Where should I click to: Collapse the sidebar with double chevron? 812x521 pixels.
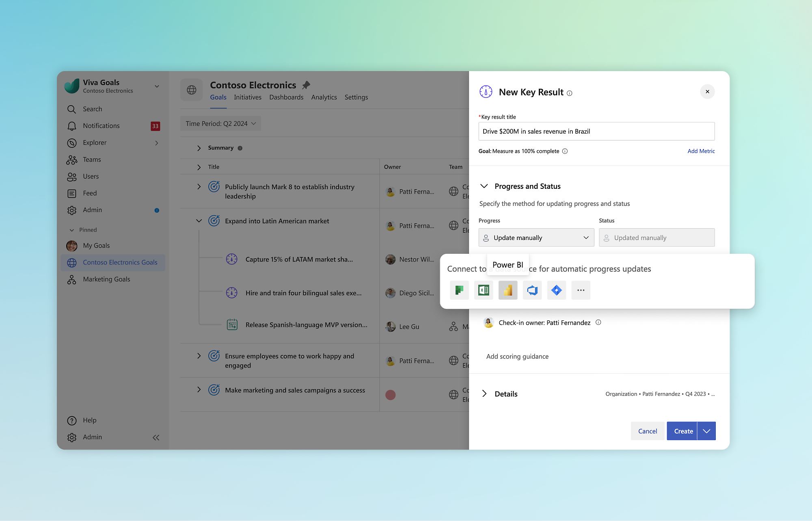click(156, 437)
